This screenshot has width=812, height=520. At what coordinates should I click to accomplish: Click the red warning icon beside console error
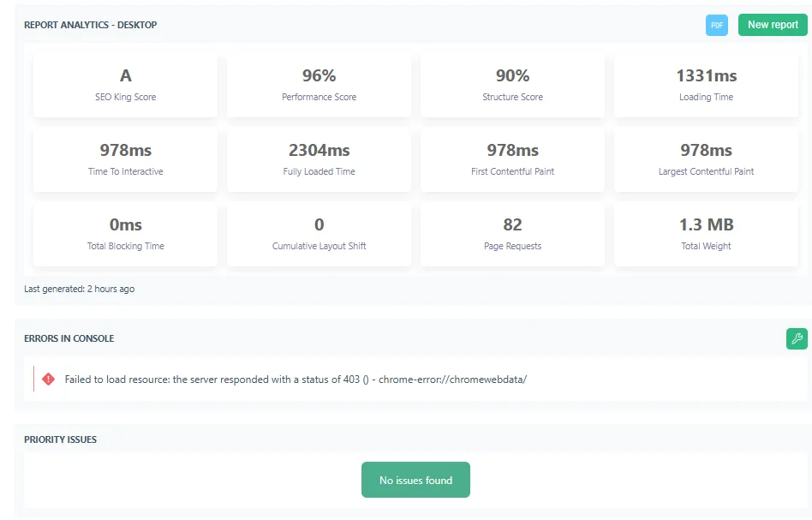[48, 379]
